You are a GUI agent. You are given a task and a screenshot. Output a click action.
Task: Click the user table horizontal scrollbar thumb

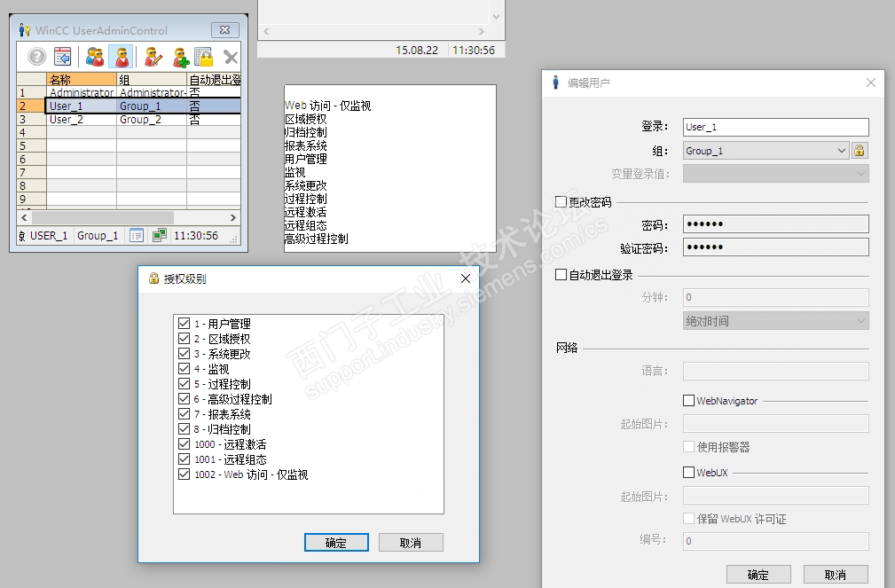[103, 217]
